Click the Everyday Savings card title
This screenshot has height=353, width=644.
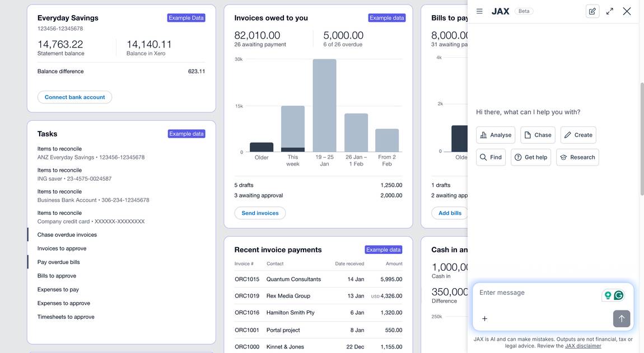[68, 18]
